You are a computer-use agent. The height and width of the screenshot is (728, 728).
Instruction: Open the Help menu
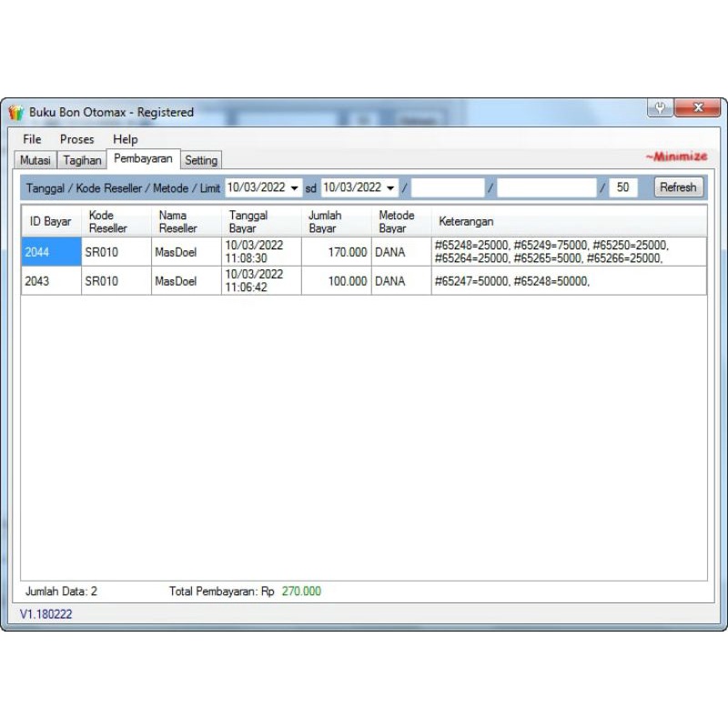click(126, 139)
